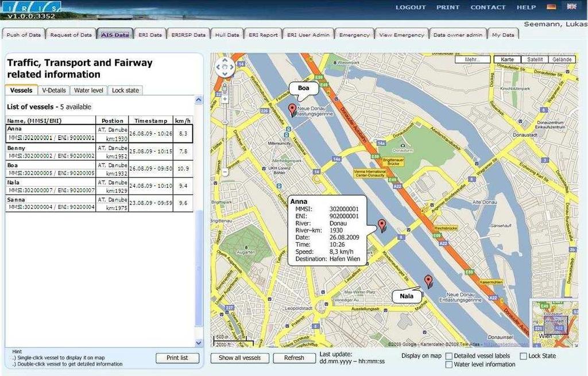Enable Lock State display checkbox
Viewport: 588px width, 376px height.
(x=524, y=356)
